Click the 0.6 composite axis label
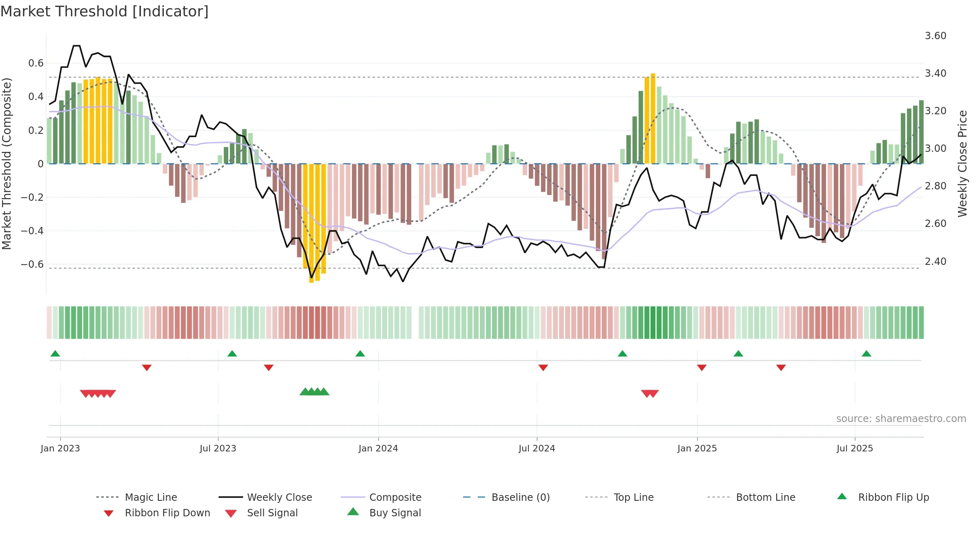Viewport: 980px width, 551px height. (36, 63)
